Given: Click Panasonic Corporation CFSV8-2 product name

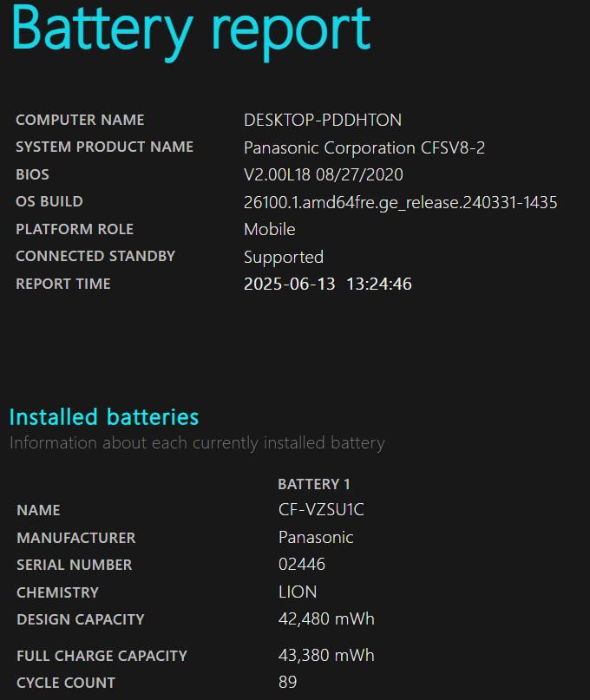Looking at the screenshot, I should [x=364, y=147].
